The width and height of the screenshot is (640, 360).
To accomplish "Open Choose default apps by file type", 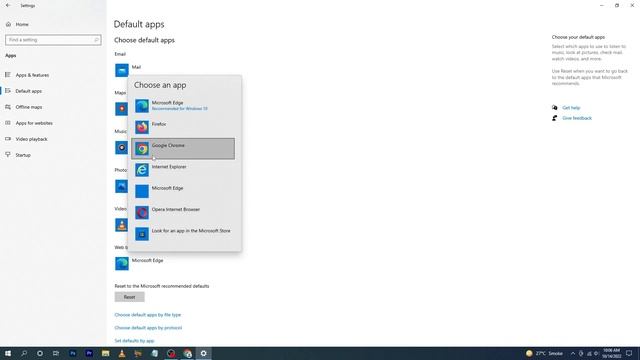I will [x=148, y=315].
